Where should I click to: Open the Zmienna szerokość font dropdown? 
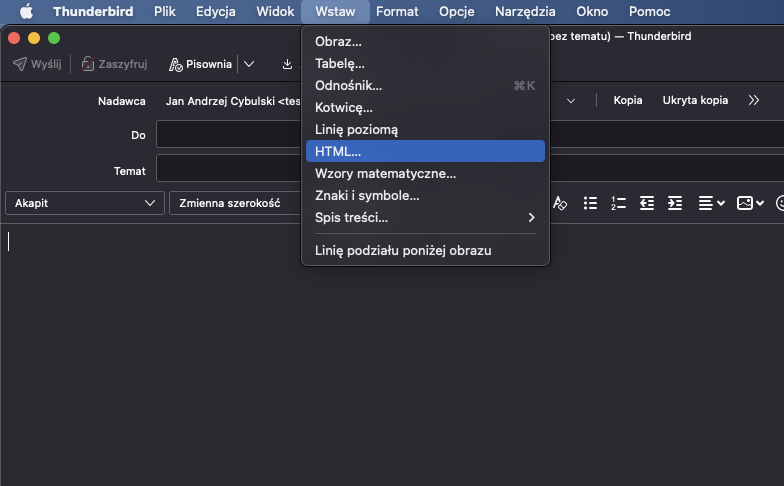[235, 203]
